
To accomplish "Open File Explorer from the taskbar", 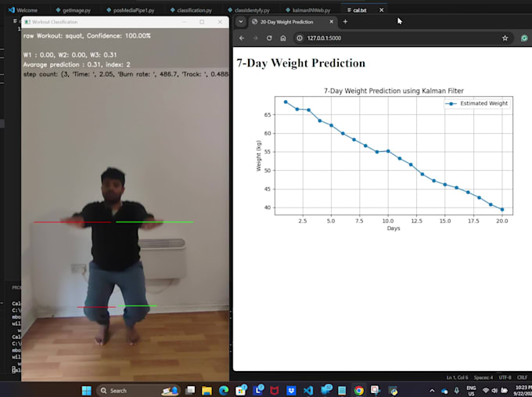I will (x=207, y=391).
